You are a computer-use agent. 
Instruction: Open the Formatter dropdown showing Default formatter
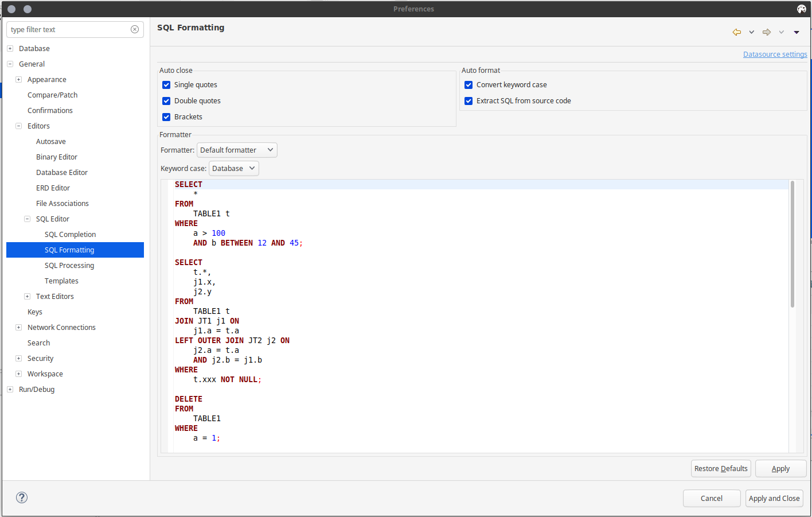coord(236,150)
